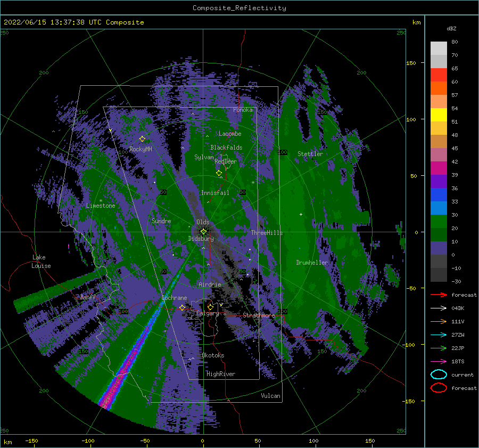The image size is (479, 448).
Task: Click the radar site marker at Didsbury
Action: coord(203,232)
